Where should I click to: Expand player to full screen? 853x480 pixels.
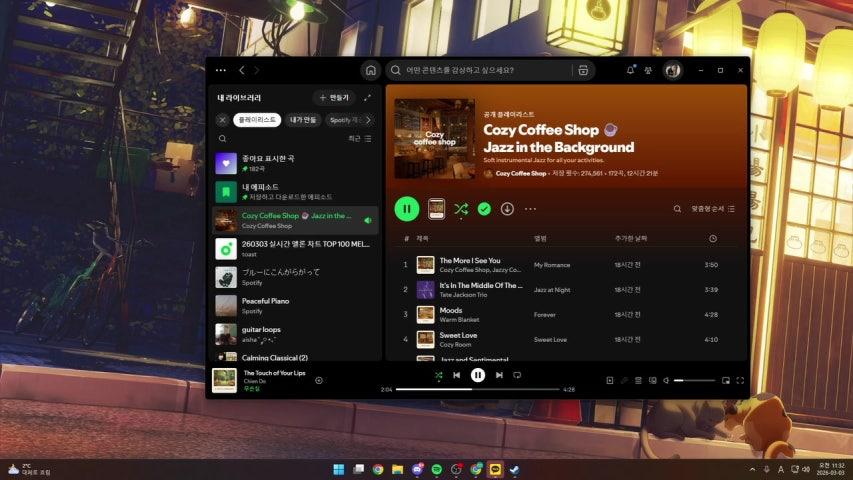pyautogui.click(x=740, y=380)
